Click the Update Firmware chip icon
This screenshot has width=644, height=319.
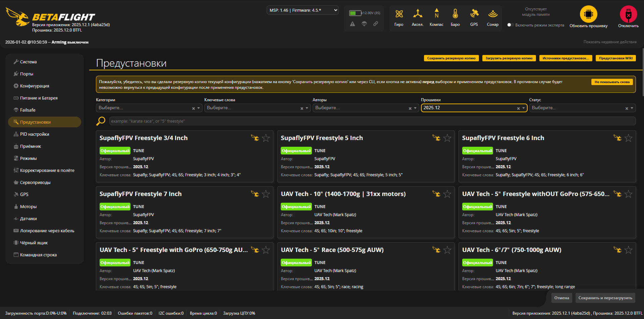[x=588, y=14]
